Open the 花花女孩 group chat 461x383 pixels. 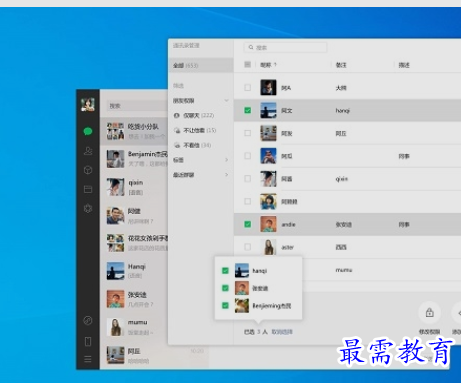[134, 243]
